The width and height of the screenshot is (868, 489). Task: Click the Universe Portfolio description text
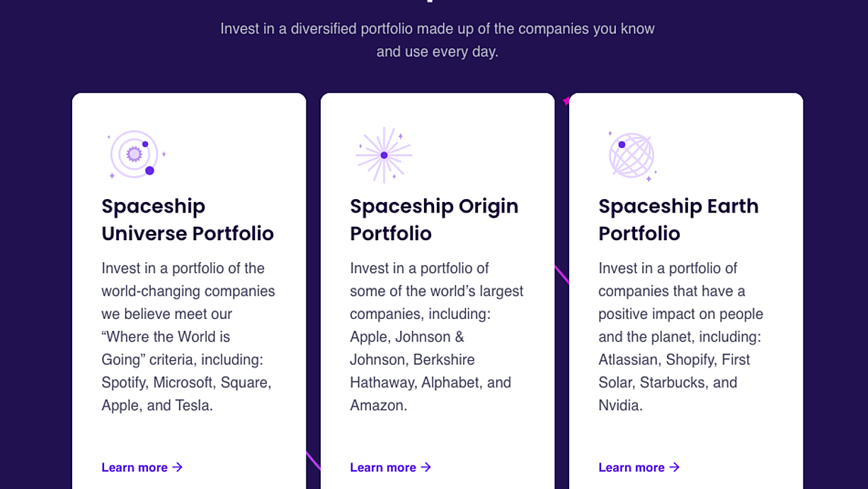pos(188,337)
